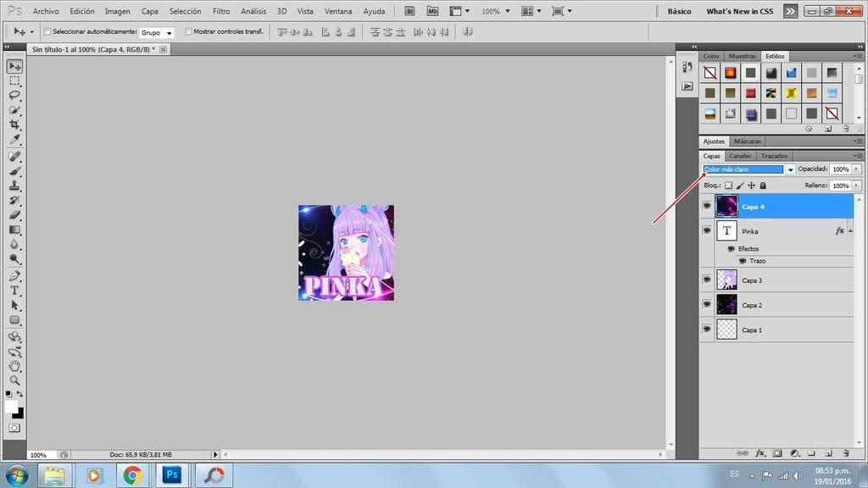Select the Blur tool
The height and width of the screenshot is (488, 868).
(14, 244)
